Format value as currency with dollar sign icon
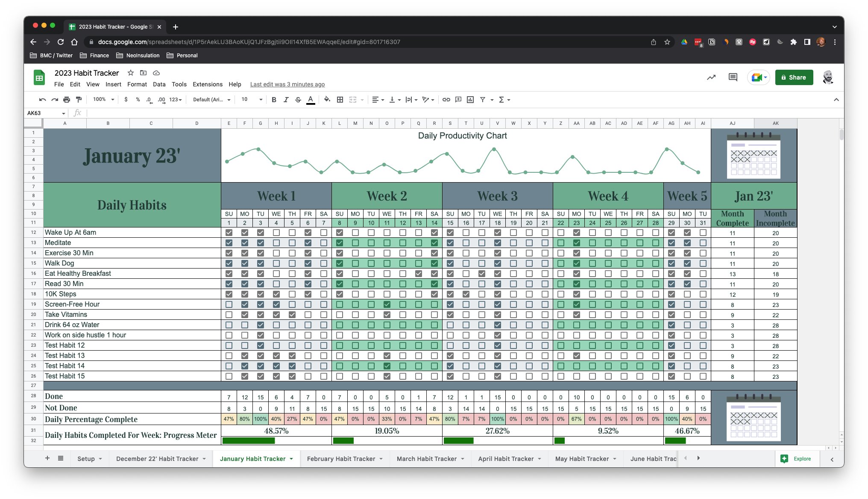868x499 pixels. pos(126,99)
